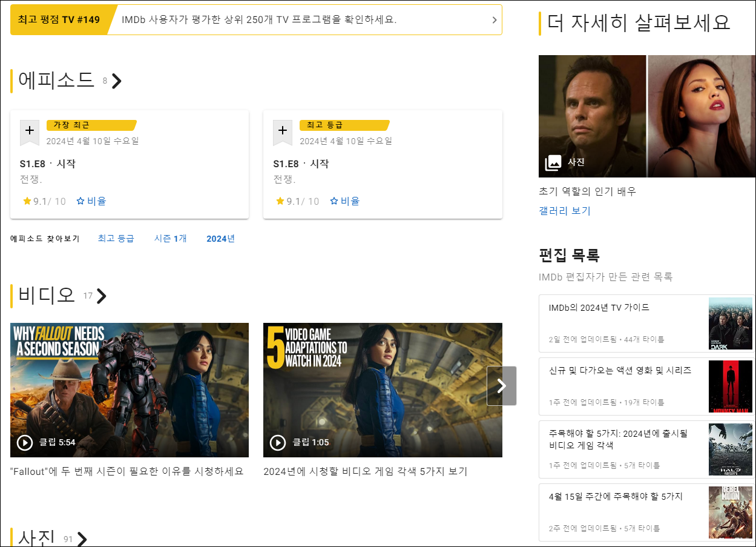Expand the 비디오 section chevron

(x=101, y=296)
